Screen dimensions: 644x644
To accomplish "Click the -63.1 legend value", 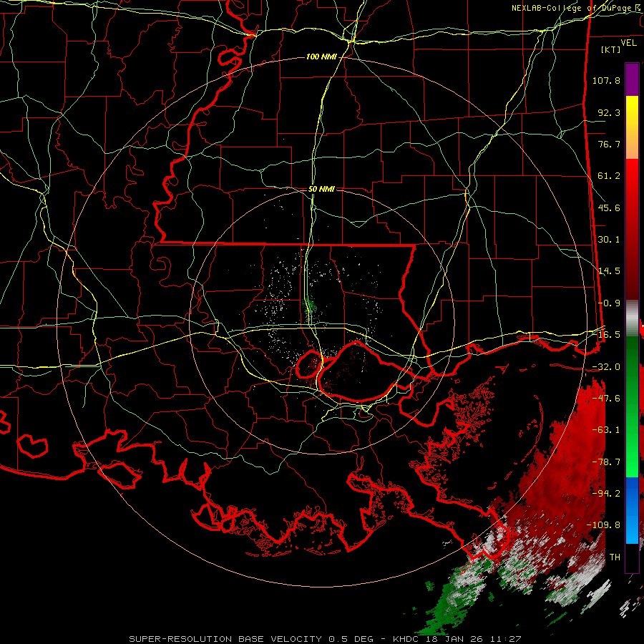I will (606, 430).
